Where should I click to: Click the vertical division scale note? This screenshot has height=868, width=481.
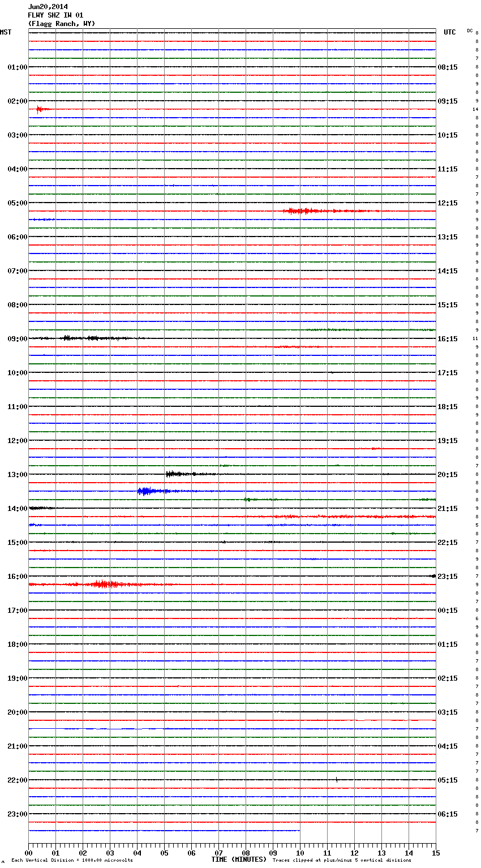(72, 861)
